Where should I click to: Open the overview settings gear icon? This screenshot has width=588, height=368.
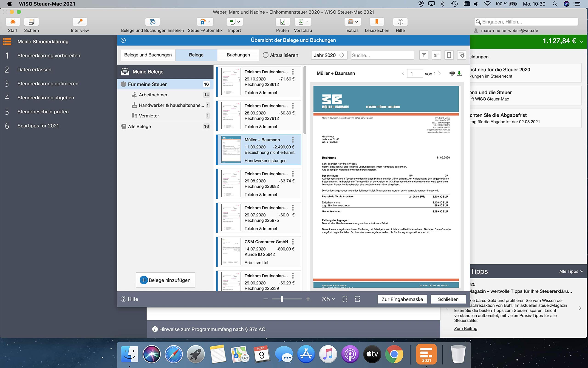coord(461,55)
